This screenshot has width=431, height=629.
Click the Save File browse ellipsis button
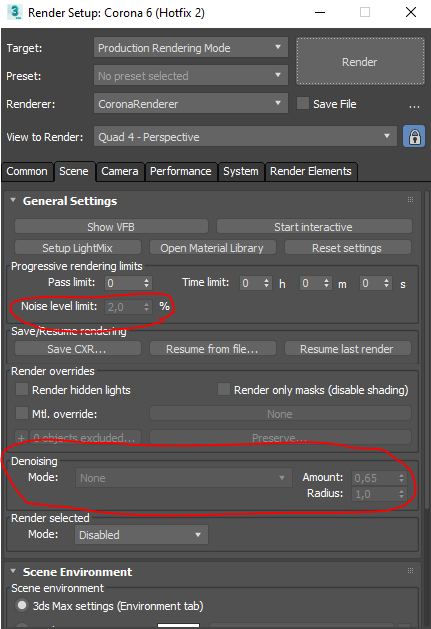414,106
